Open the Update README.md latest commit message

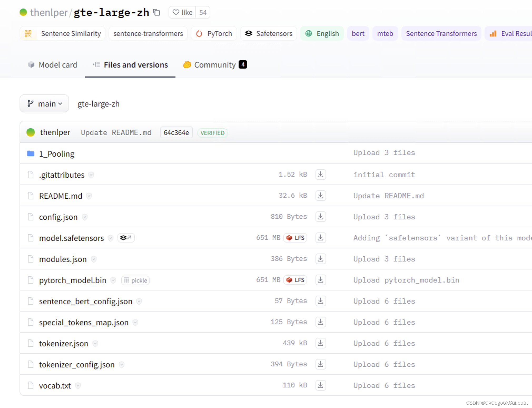pos(116,133)
